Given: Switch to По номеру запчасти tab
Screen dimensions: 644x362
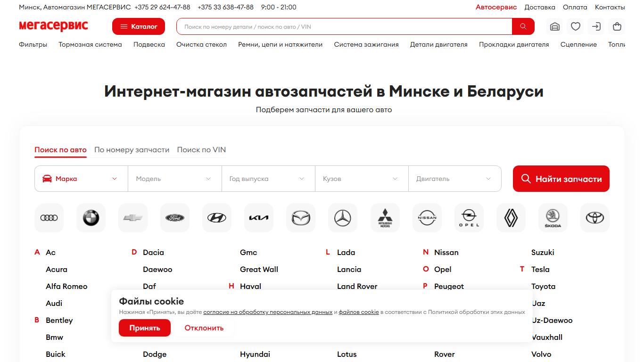Looking at the screenshot, I should point(132,150).
